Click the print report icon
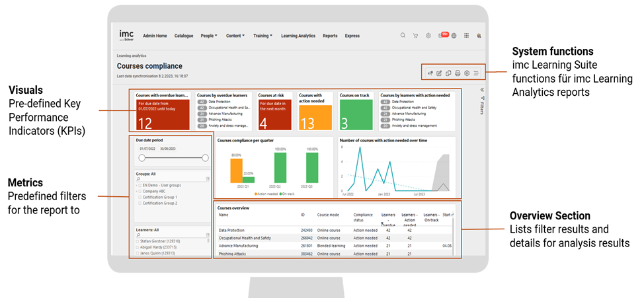The width and height of the screenshot is (644, 298). [x=458, y=73]
